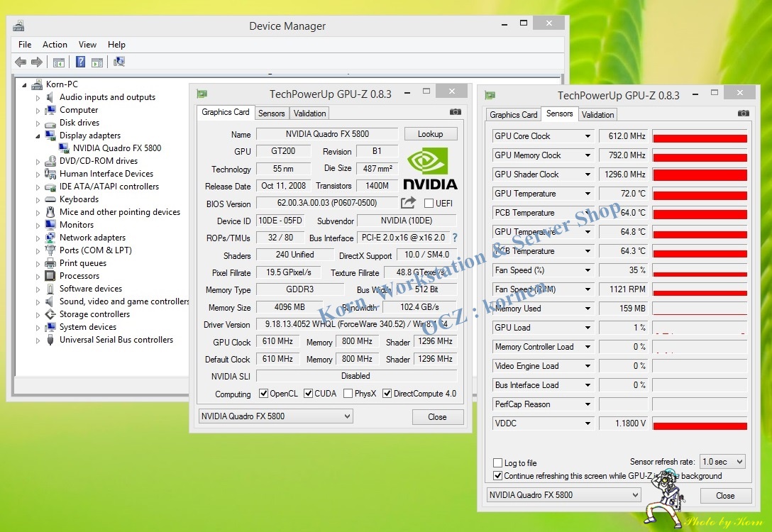Toggle the DirectCompute 4.0 checkbox
The width and height of the screenshot is (772, 532).
387,393
